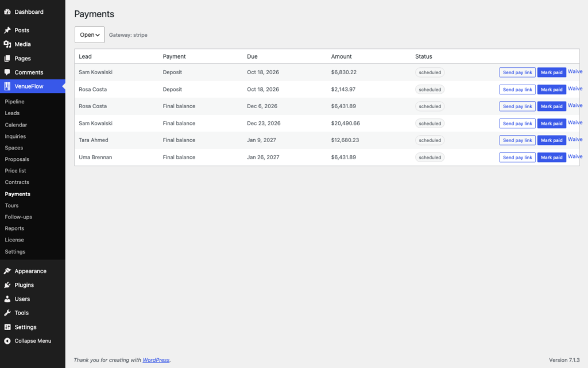Image resolution: width=588 pixels, height=368 pixels.
Task: Click Tara Ahmed's scheduled status badge
Action: 430,140
